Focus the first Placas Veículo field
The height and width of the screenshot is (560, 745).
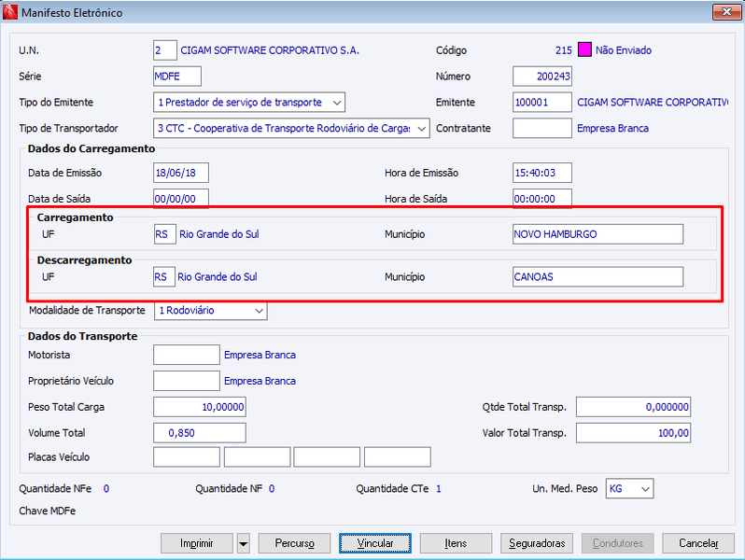click(187, 457)
